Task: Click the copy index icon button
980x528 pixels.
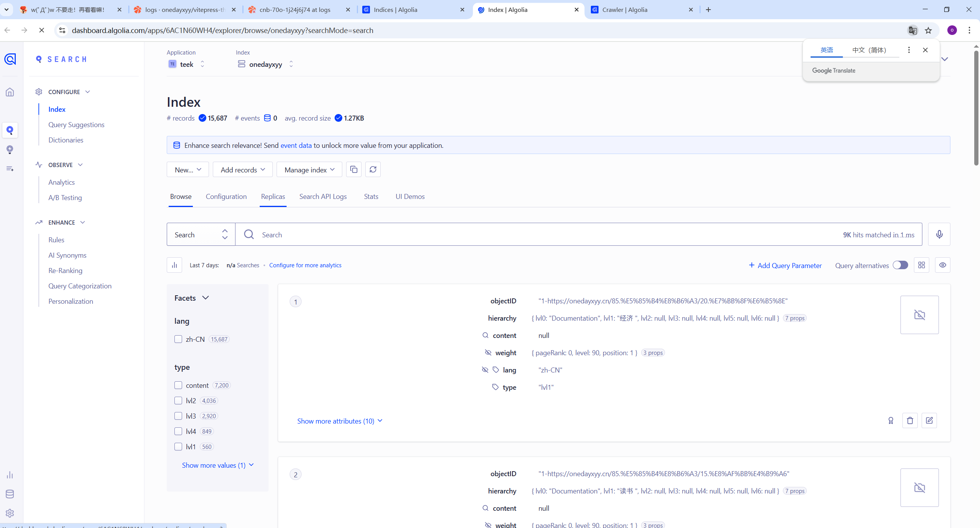Action: (354, 169)
